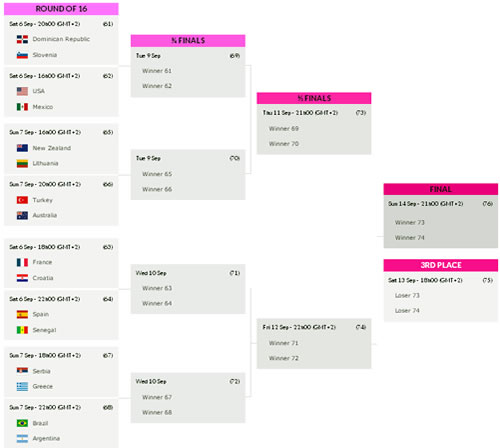Click the Mexico flag icon
This screenshot has height=448, width=500.
coord(22,107)
